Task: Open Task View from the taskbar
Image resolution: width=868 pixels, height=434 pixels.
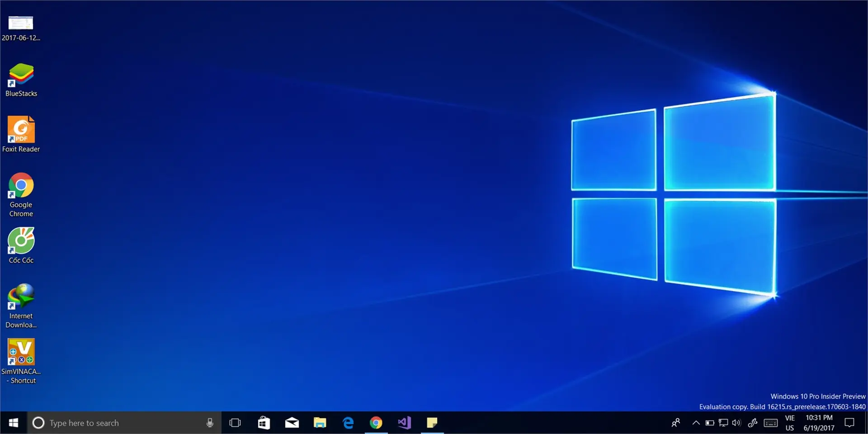Action: click(x=235, y=423)
